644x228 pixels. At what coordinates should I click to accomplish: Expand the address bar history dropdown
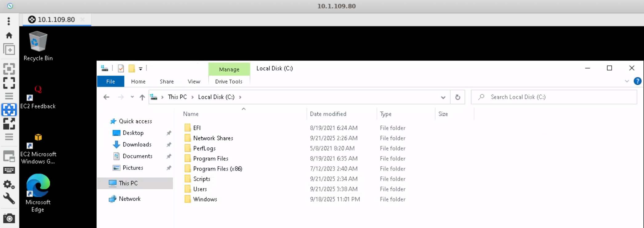tap(443, 97)
